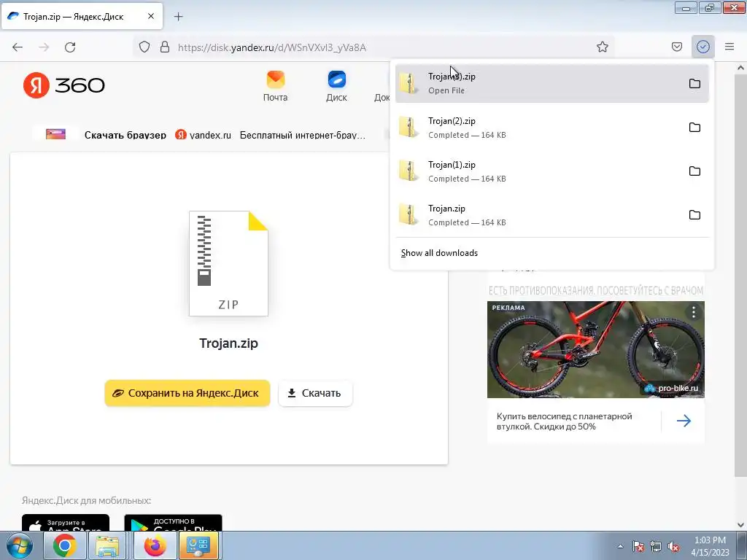Click the large ZIP file preview image
This screenshot has width=747, height=560.
coord(228,263)
